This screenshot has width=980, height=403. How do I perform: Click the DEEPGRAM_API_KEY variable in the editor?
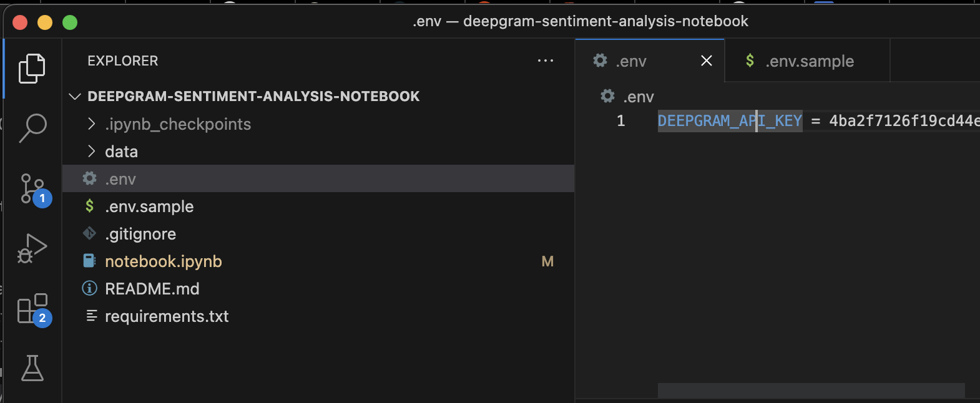(x=730, y=120)
